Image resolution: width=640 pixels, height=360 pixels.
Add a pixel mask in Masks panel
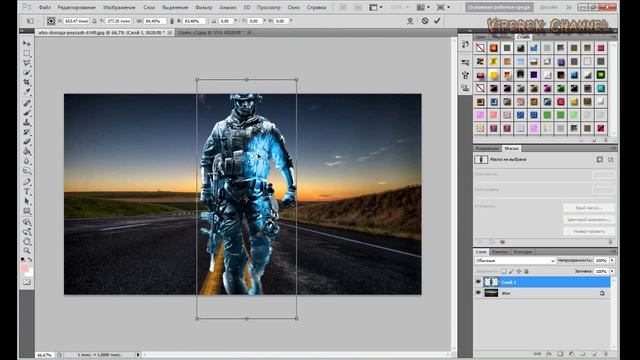599,160
